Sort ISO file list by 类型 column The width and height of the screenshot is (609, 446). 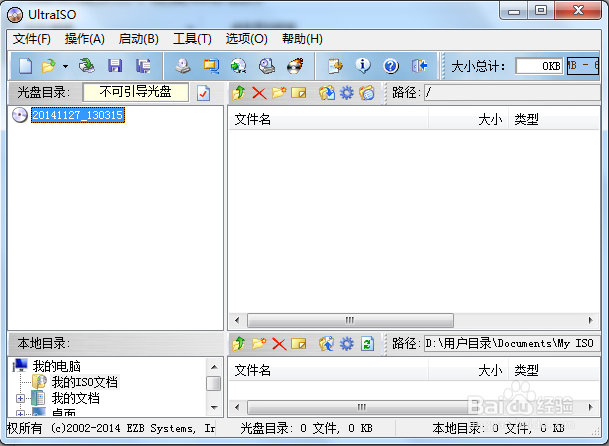pos(554,119)
